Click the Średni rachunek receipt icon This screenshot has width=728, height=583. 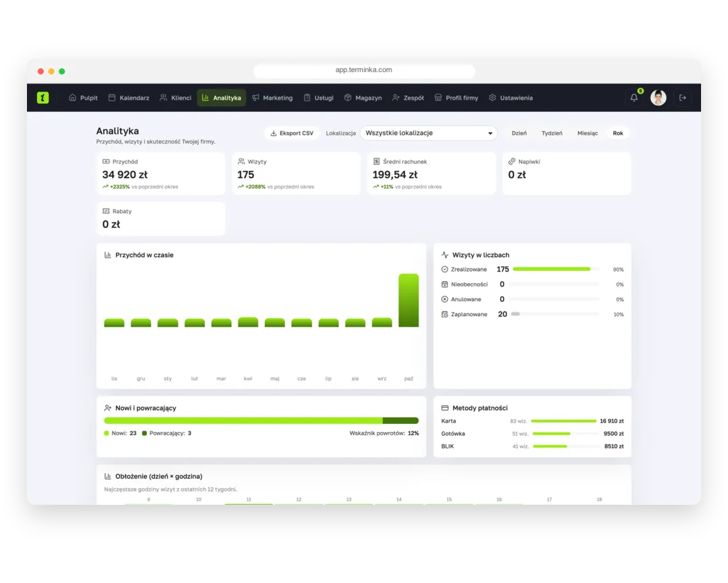[377, 162]
